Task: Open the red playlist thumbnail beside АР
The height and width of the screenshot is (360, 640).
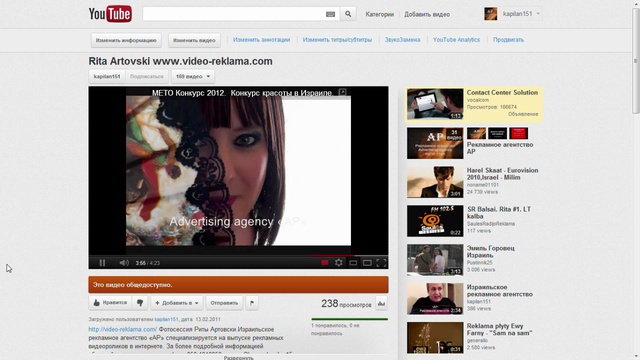Action: [x=518, y=133]
